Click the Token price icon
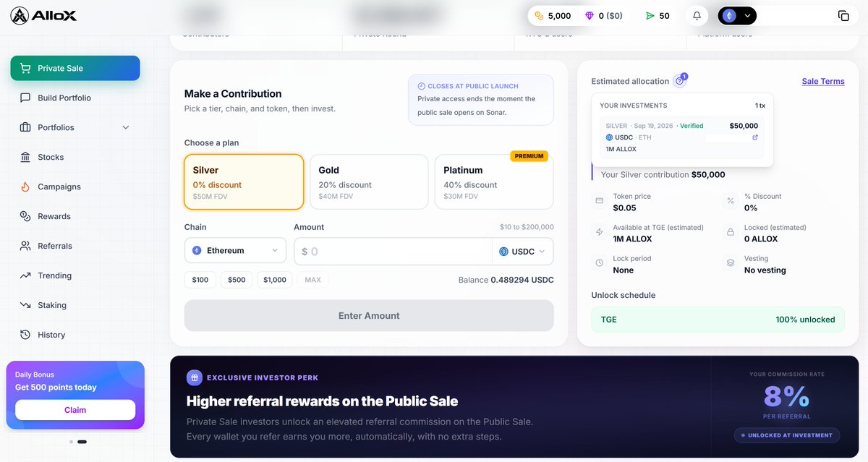This screenshot has height=462, width=868. pyautogui.click(x=599, y=201)
